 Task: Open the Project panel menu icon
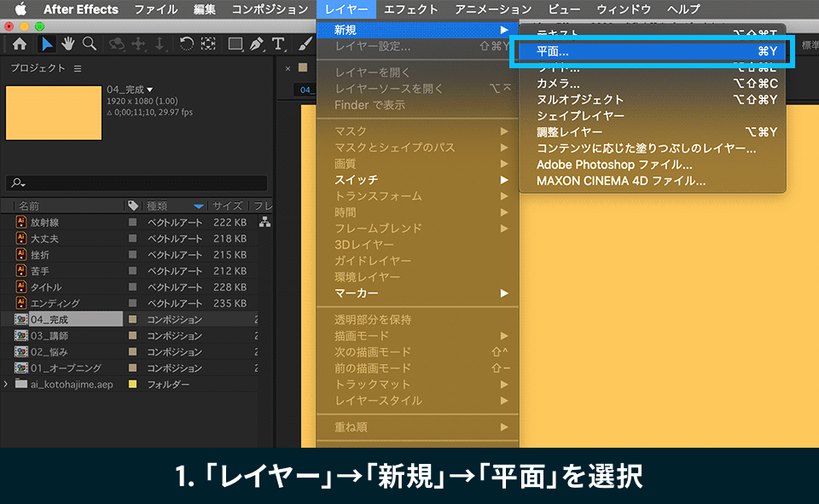coord(78,68)
